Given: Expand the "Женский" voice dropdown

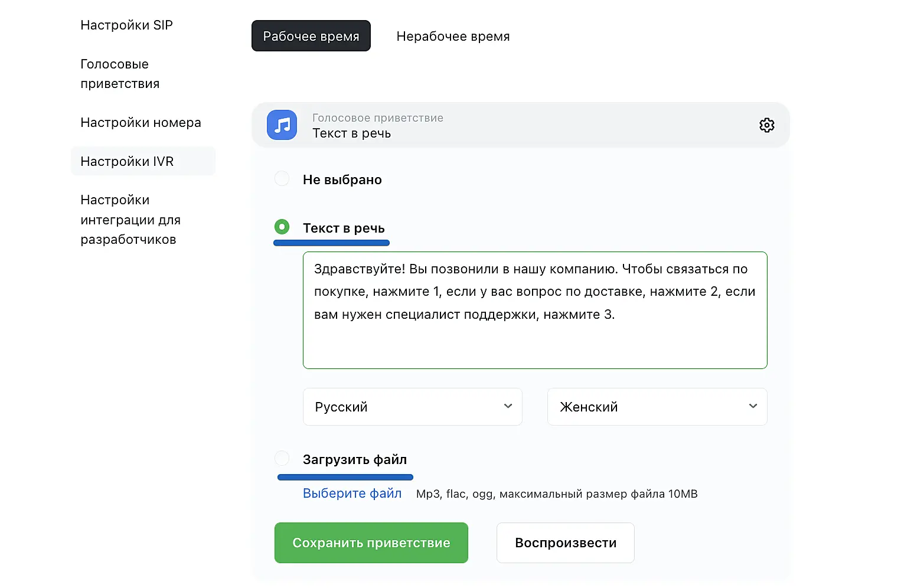Looking at the screenshot, I should click(x=657, y=407).
